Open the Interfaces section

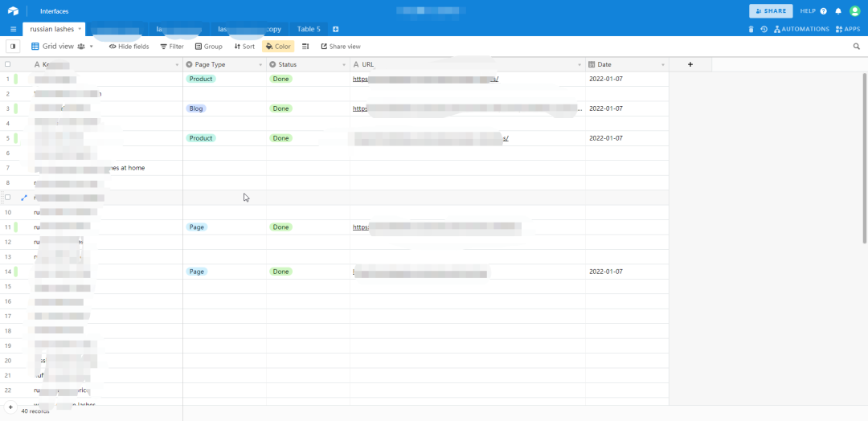[55, 11]
